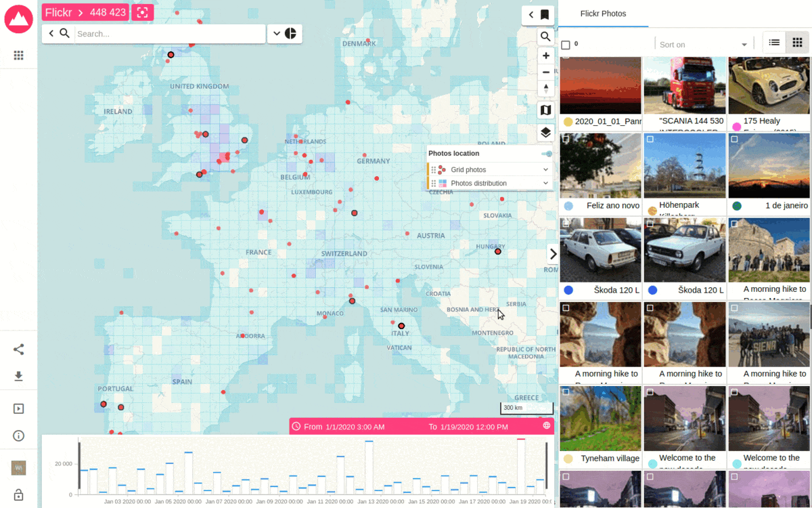The height and width of the screenshot is (508, 812).
Task: Click the globe timezone icon on timeline
Action: (546, 426)
